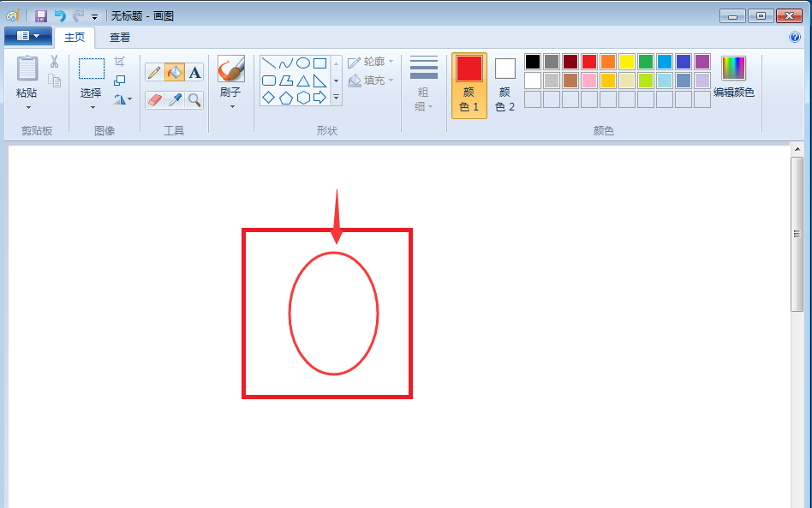Switch to the Home (主页) tab
Image resolution: width=812 pixels, height=508 pixels.
(75, 38)
